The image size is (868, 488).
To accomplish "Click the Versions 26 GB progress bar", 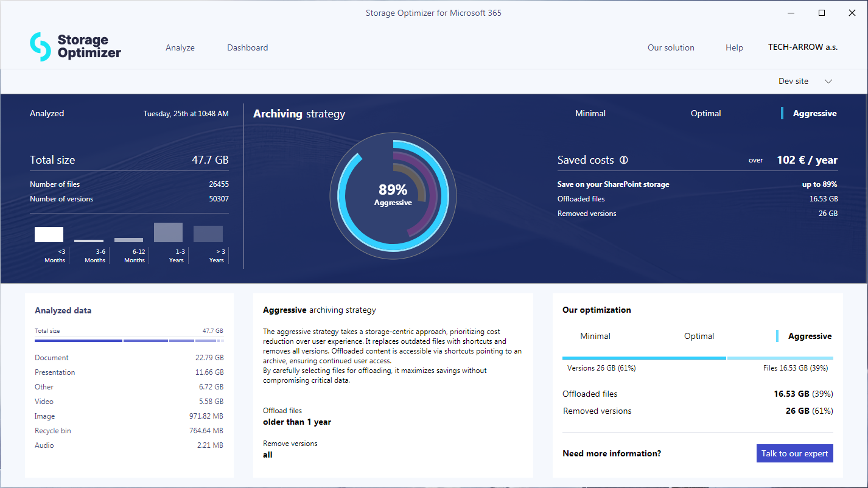I will coord(644,358).
